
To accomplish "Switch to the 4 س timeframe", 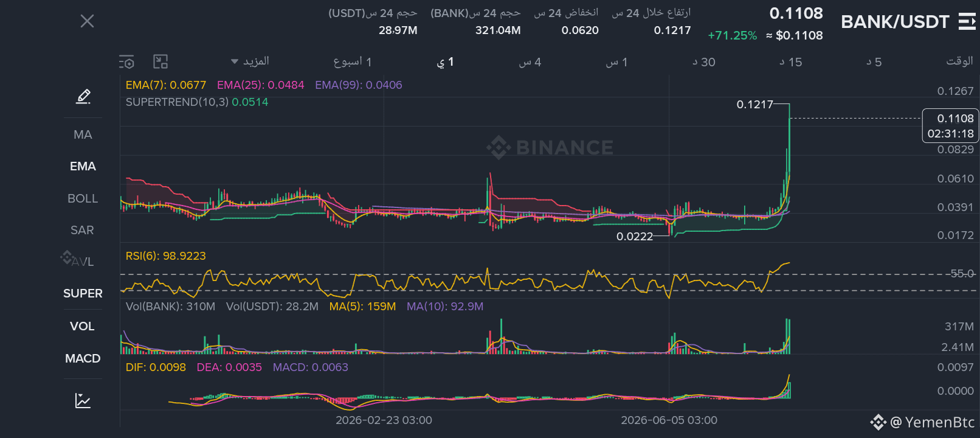I will click(x=530, y=62).
